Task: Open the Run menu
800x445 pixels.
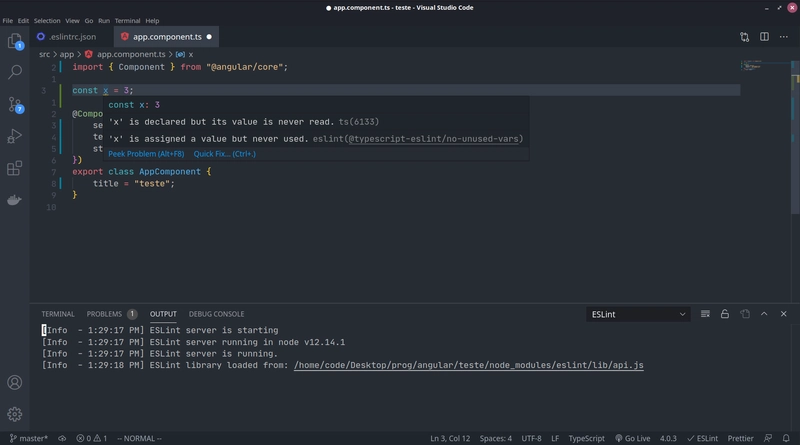Action: [104, 21]
